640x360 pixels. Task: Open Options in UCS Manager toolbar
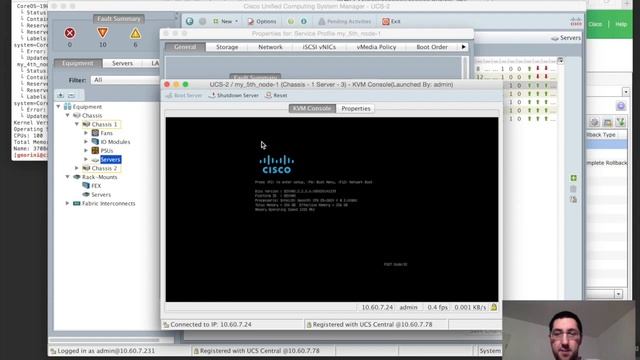tap(262, 21)
